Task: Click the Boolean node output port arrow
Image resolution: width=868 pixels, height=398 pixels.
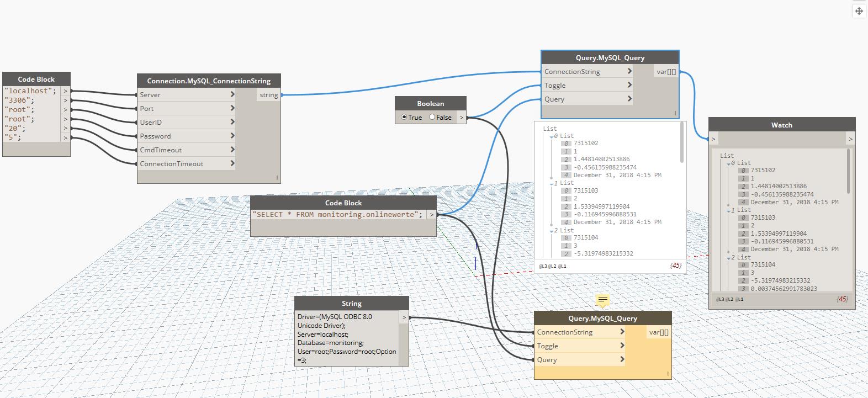Action: 462,117
